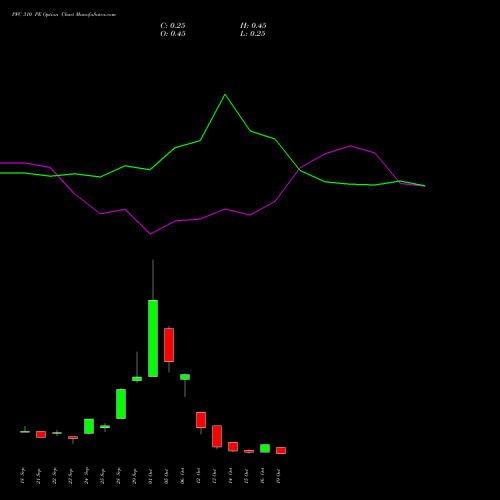The height and width of the screenshot is (500, 500).
Task: Select the green candle above 24 Sep
Action: [x=89, y=426]
